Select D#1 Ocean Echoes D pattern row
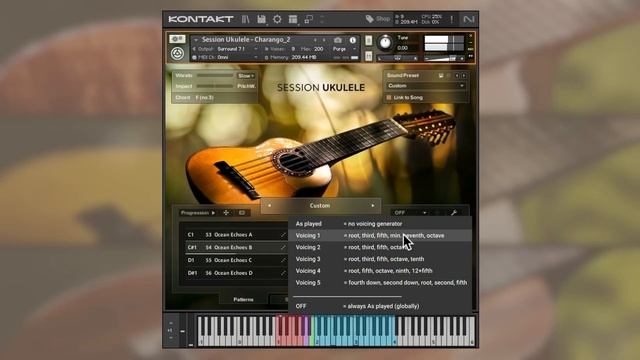The height and width of the screenshot is (360, 640). (x=236, y=273)
